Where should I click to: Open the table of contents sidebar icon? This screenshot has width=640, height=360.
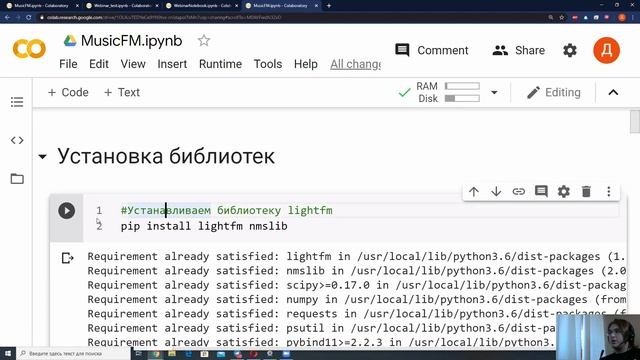click(x=17, y=102)
